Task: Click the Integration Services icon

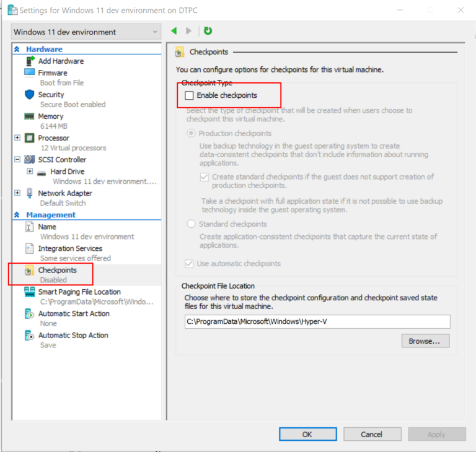Action: (x=30, y=248)
